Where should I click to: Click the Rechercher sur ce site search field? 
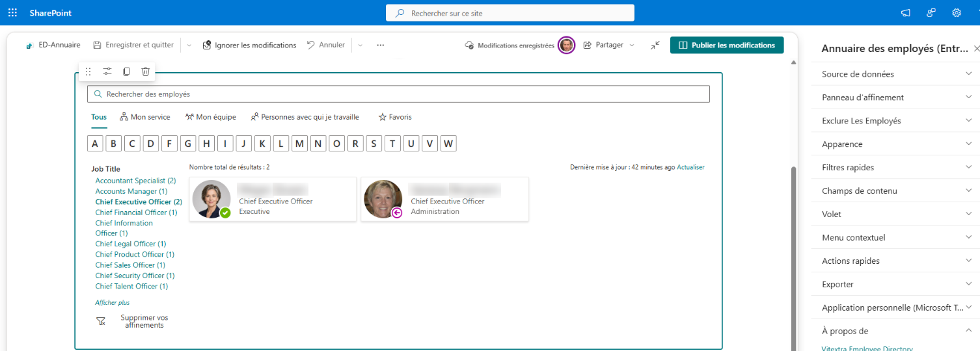pyautogui.click(x=510, y=13)
